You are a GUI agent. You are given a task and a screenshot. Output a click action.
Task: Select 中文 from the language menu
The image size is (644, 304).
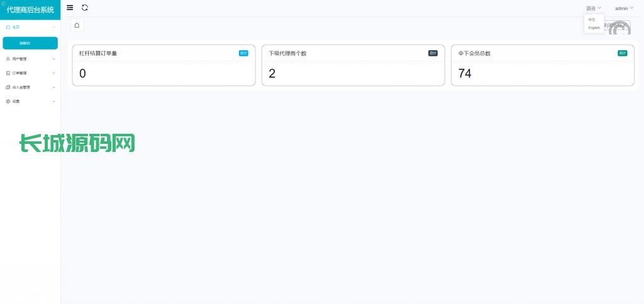591,19
